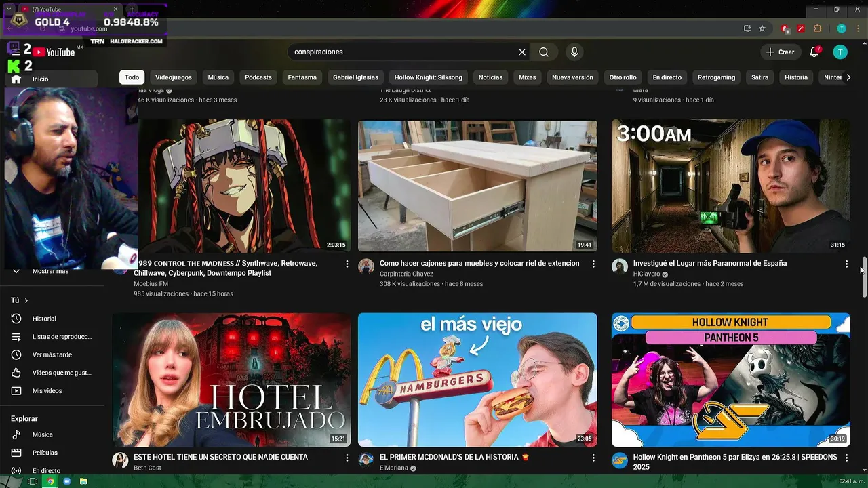Select the Hollow Knight: Silksong chip
This screenshot has width=868, height=488.
(x=429, y=77)
